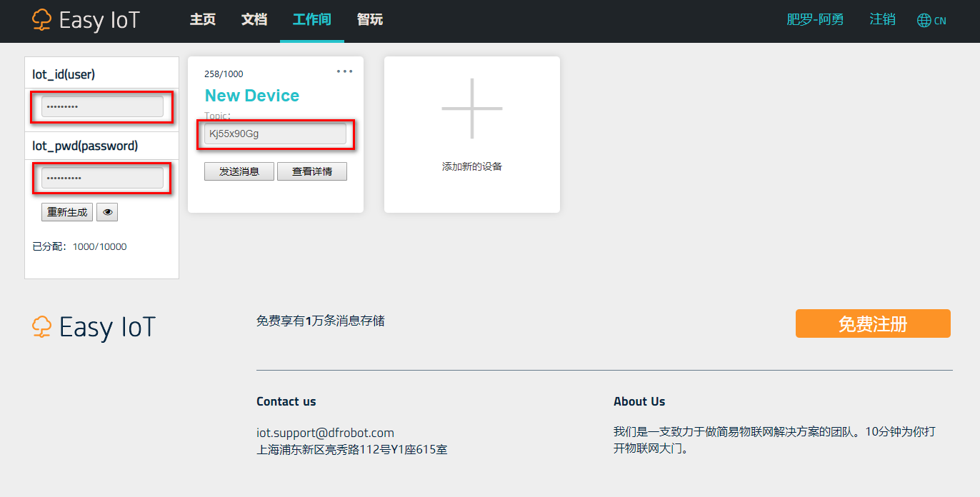
Task: Toggle credential visibility with the eye icon
Action: coord(107,212)
